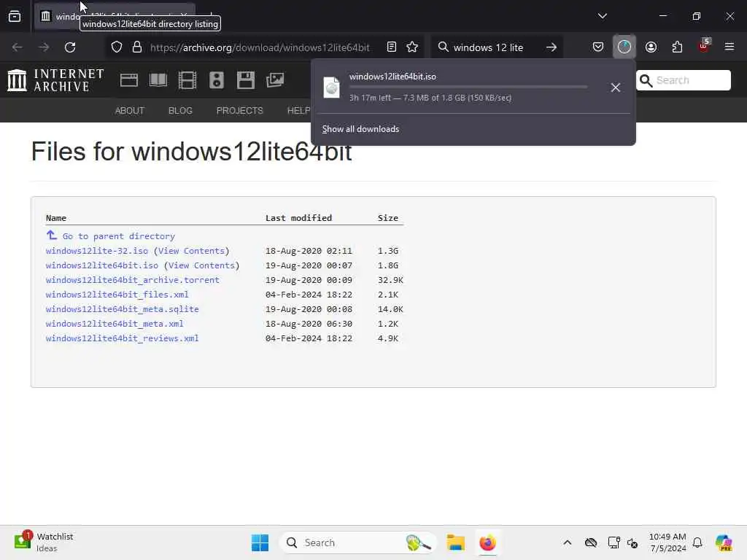Open Firefox View icon in tab strip
747x560 pixels.
click(x=15, y=16)
